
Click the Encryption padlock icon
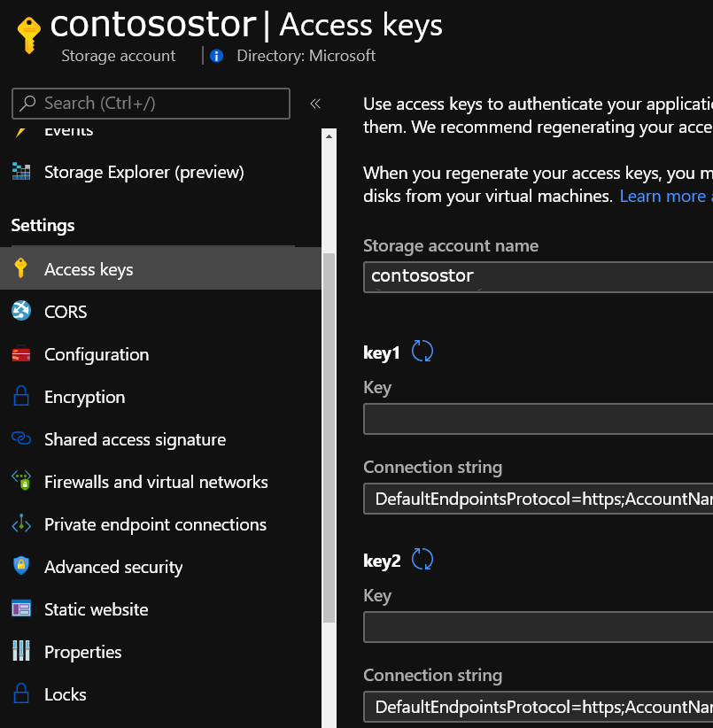[x=23, y=397]
